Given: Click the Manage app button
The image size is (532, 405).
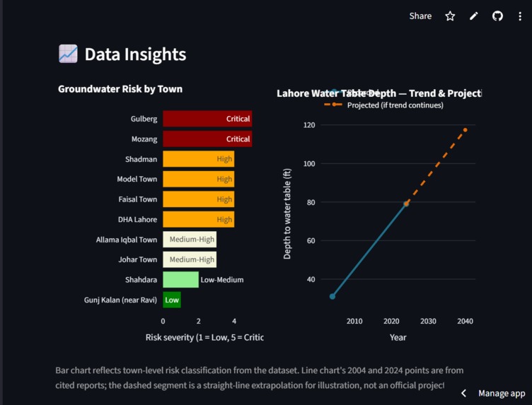Looking at the screenshot, I should (502, 393).
